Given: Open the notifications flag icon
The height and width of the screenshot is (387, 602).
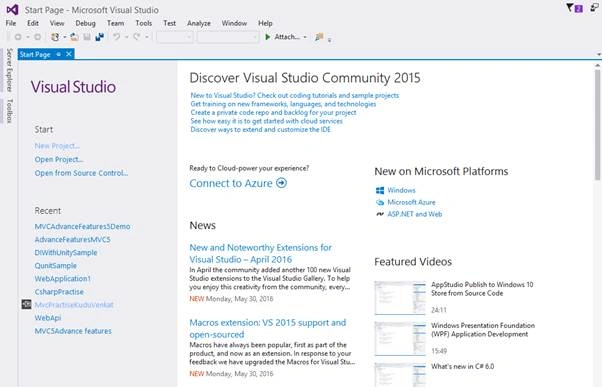Looking at the screenshot, I should point(574,8).
